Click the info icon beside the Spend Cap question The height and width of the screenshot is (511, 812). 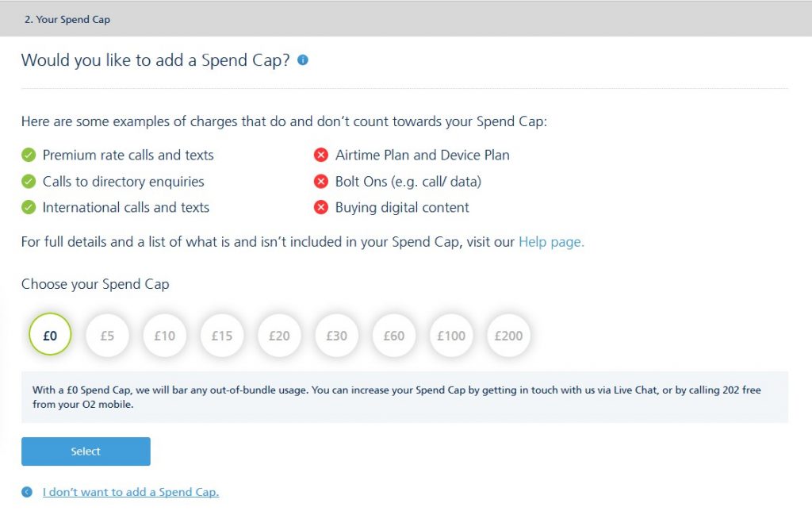pyautogui.click(x=302, y=60)
